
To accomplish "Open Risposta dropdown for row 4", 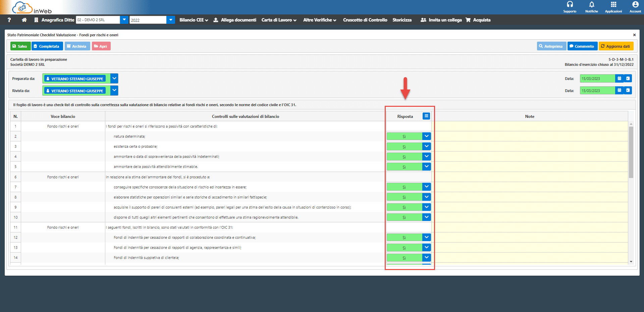I will tap(426, 157).
